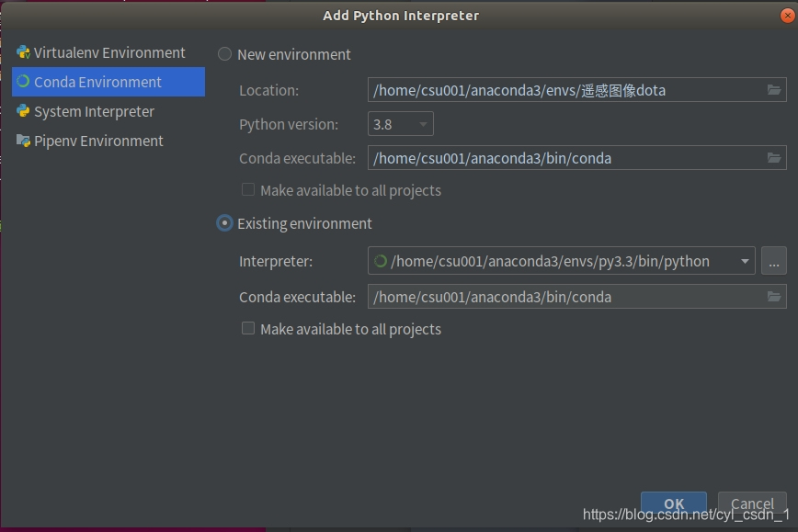Click the Virtualenv Python logo icon

[x=23, y=51]
